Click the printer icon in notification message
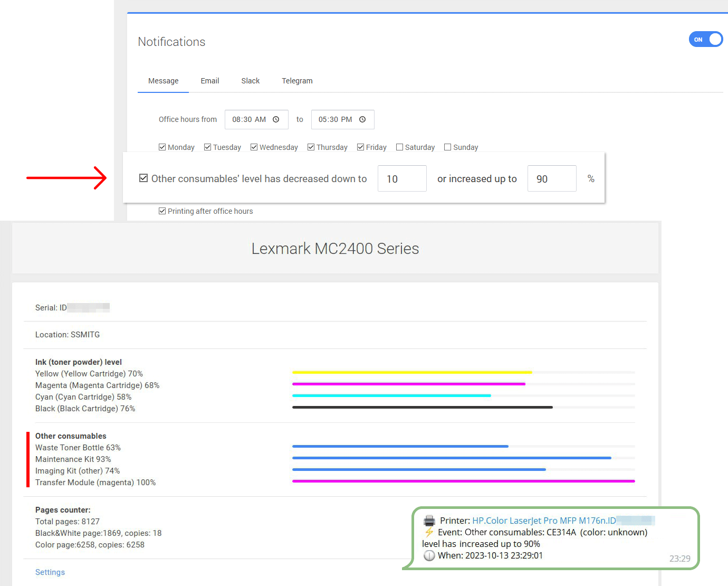The image size is (728, 586). pyautogui.click(x=429, y=521)
